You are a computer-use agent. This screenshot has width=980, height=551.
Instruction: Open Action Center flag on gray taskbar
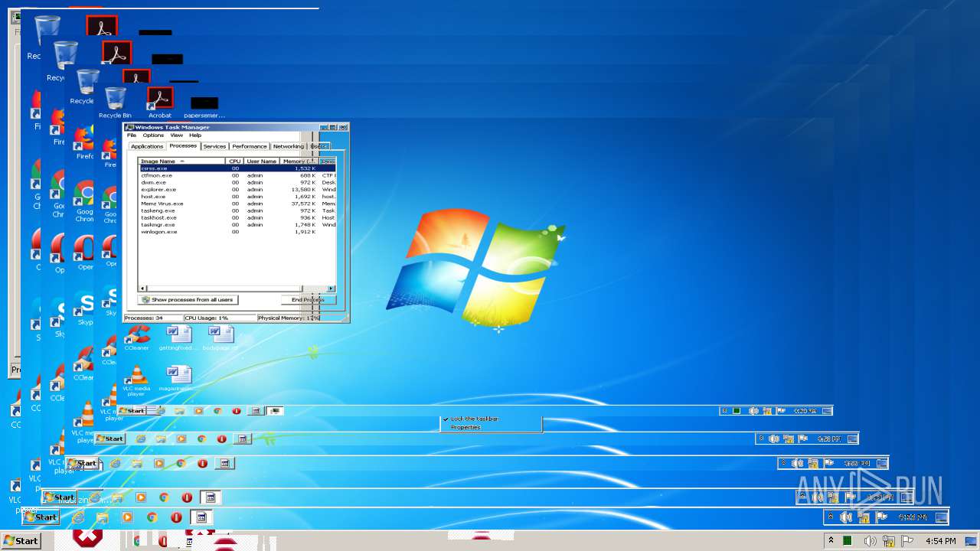click(x=908, y=540)
